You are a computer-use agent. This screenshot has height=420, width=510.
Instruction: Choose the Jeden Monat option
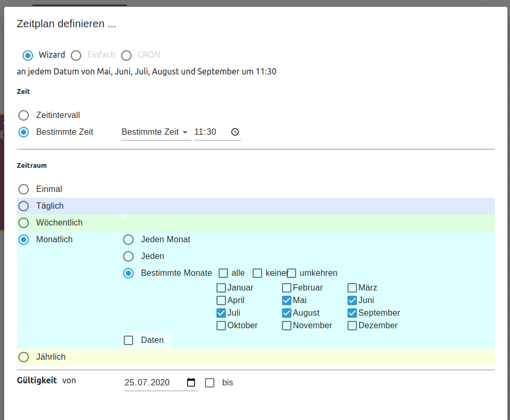pos(128,240)
